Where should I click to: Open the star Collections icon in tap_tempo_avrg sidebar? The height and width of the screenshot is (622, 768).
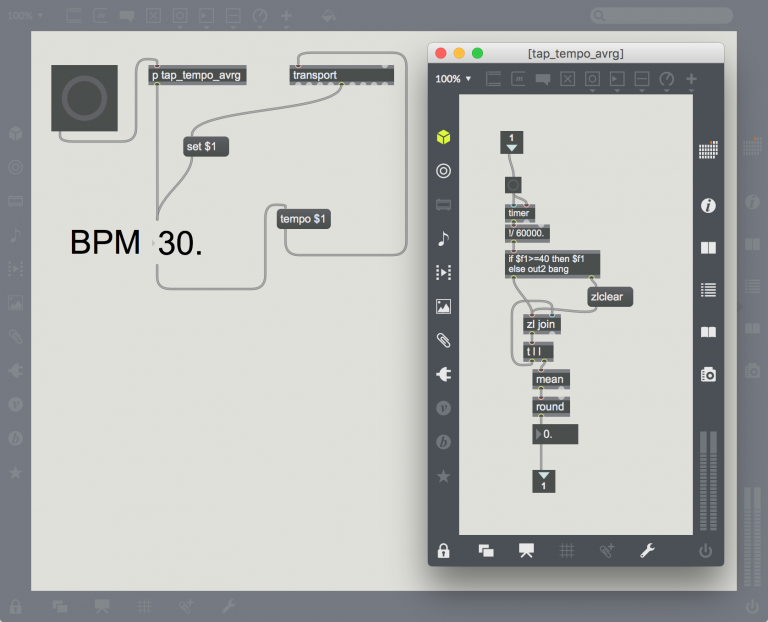(443, 476)
